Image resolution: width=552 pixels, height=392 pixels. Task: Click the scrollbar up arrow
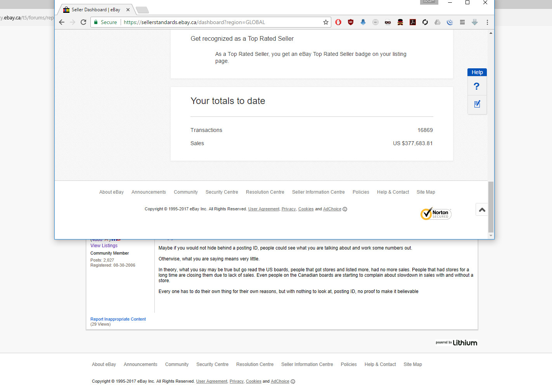[491, 33]
